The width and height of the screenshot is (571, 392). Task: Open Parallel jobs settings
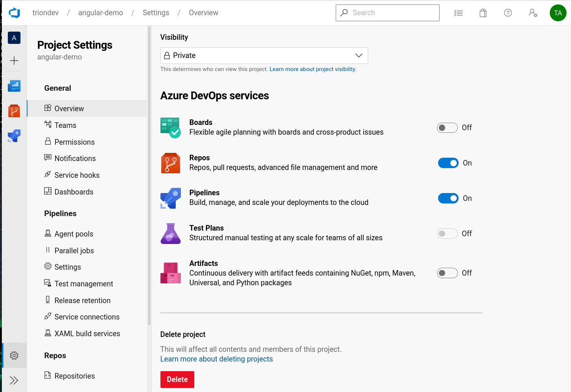(87, 250)
